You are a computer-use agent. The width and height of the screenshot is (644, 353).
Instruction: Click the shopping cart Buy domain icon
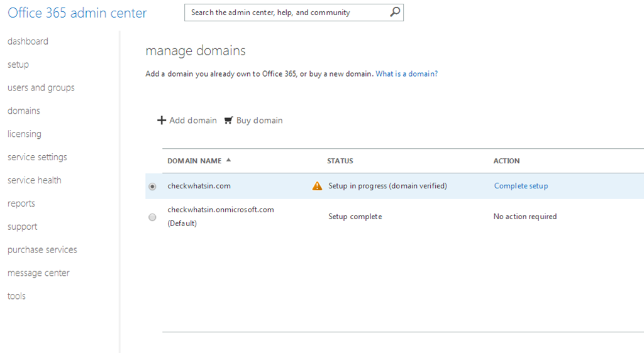click(229, 120)
